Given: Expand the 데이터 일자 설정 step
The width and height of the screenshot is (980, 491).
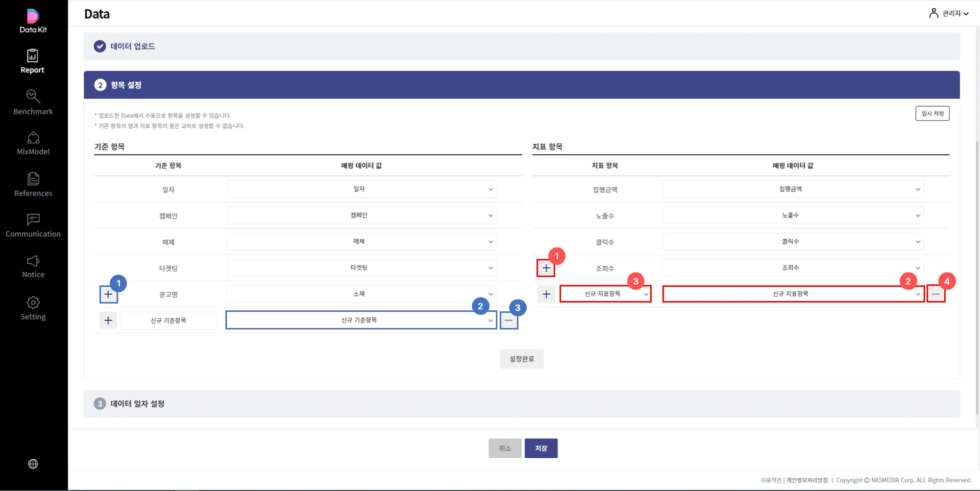Looking at the screenshot, I should click(521, 404).
